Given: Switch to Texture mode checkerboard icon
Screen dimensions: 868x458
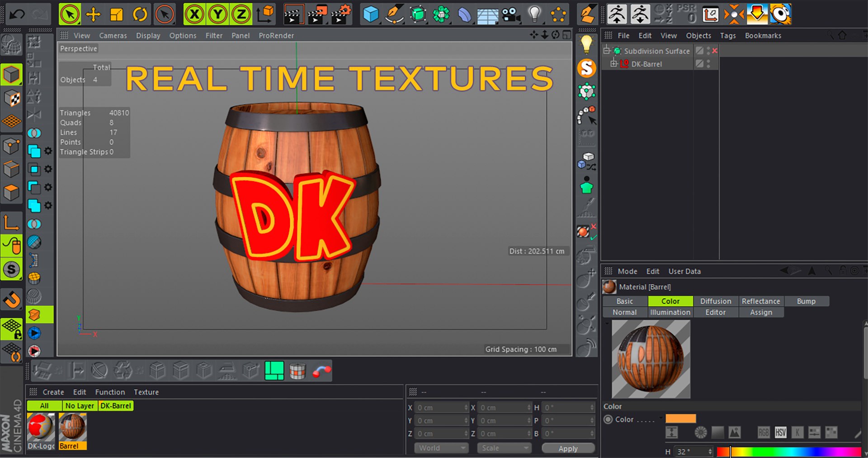Looking at the screenshot, I should [x=12, y=99].
